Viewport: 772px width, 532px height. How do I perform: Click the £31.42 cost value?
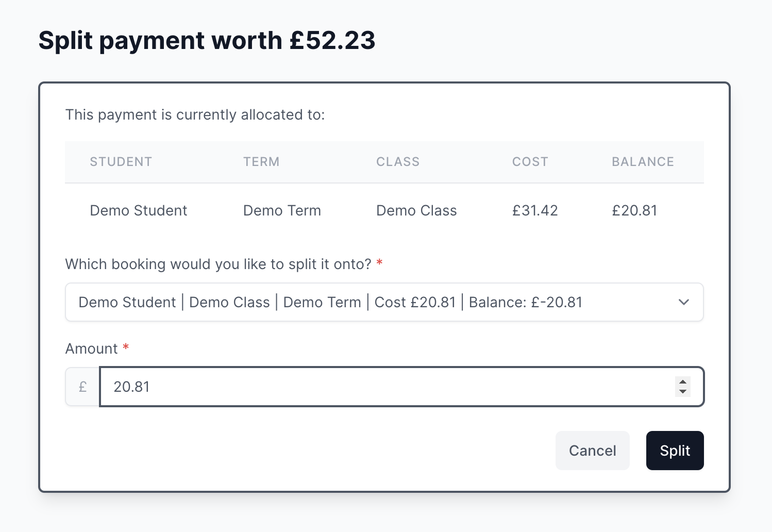(535, 210)
